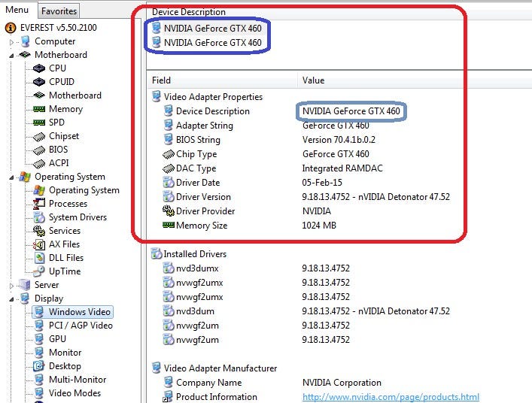Image resolution: width=532 pixels, height=403 pixels.
Task: Collapse the Operating System category node
Action: [11, 177]
